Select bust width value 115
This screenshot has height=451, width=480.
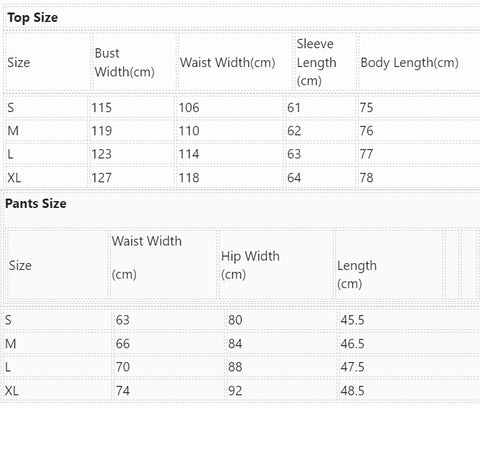[102, 108]
